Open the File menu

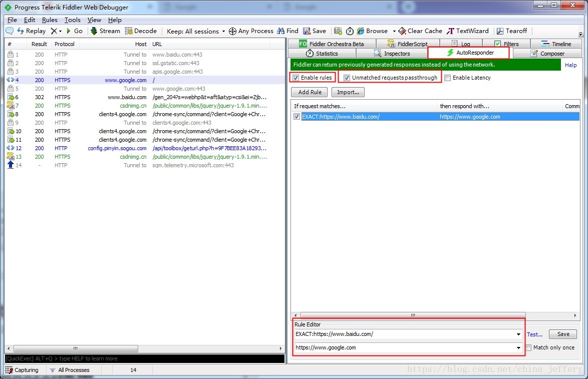[12, 20]
